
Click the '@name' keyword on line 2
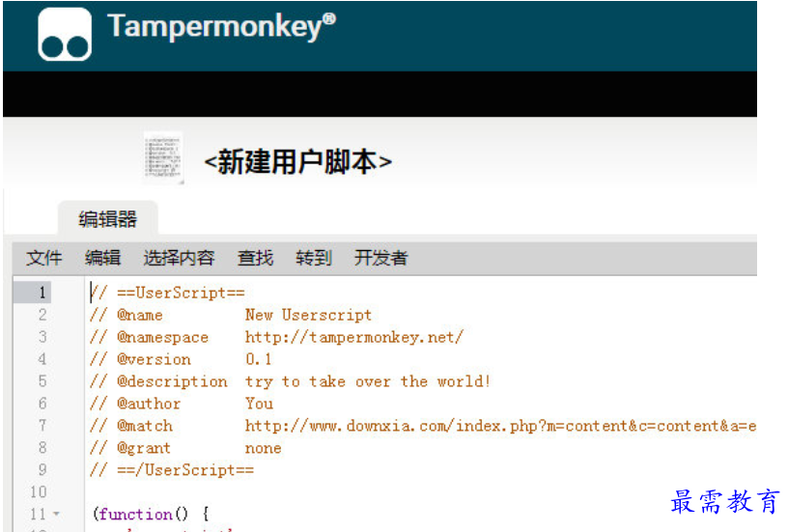pos(140,315)
